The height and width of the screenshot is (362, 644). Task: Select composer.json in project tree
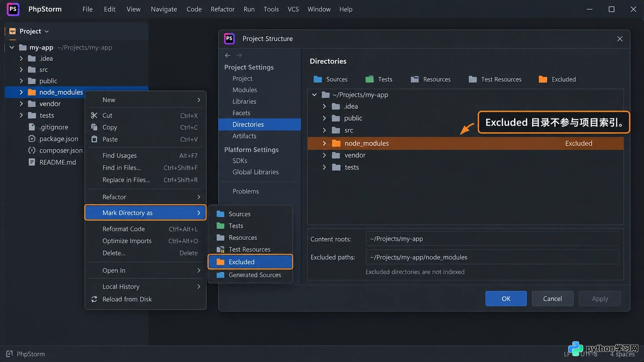(x=61, y=150)
